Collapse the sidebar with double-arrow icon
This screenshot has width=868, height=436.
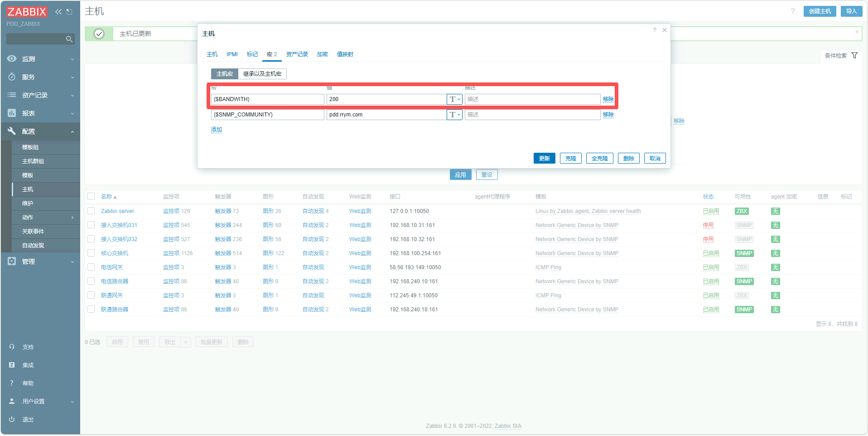click(x=58, y=12)
